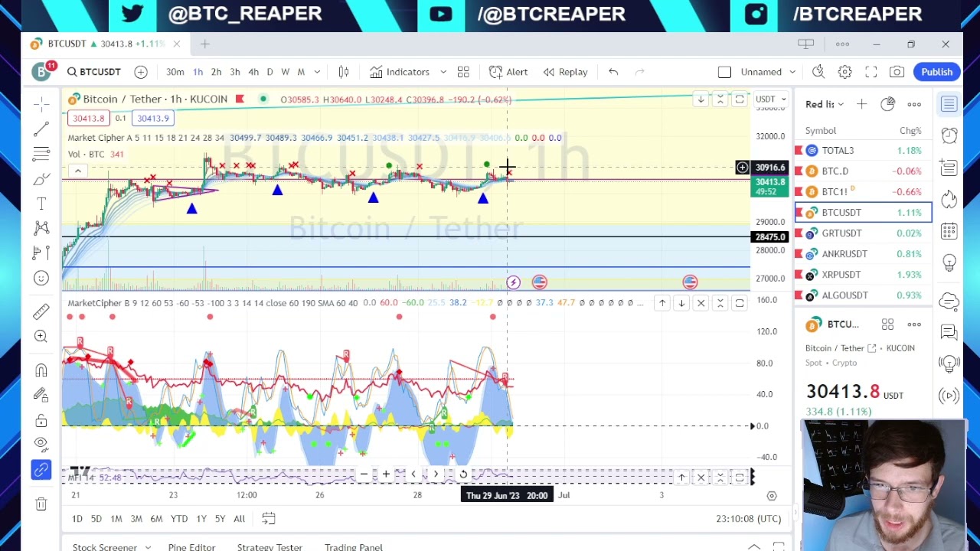
Task: Lock all drawing tools
Action: [41, 420]
